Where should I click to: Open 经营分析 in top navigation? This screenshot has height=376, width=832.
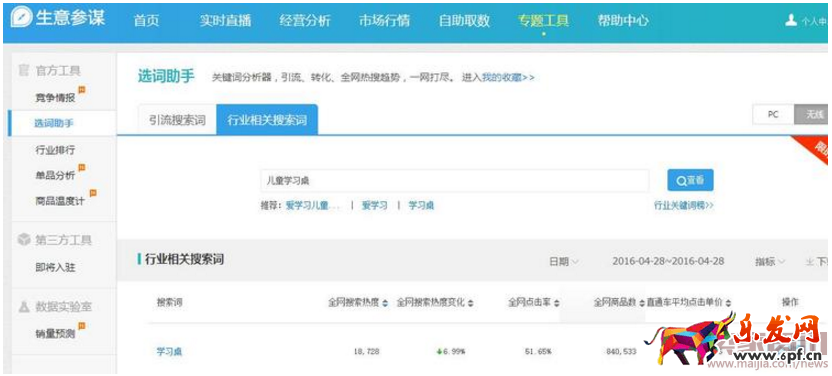tap(305, 21)
